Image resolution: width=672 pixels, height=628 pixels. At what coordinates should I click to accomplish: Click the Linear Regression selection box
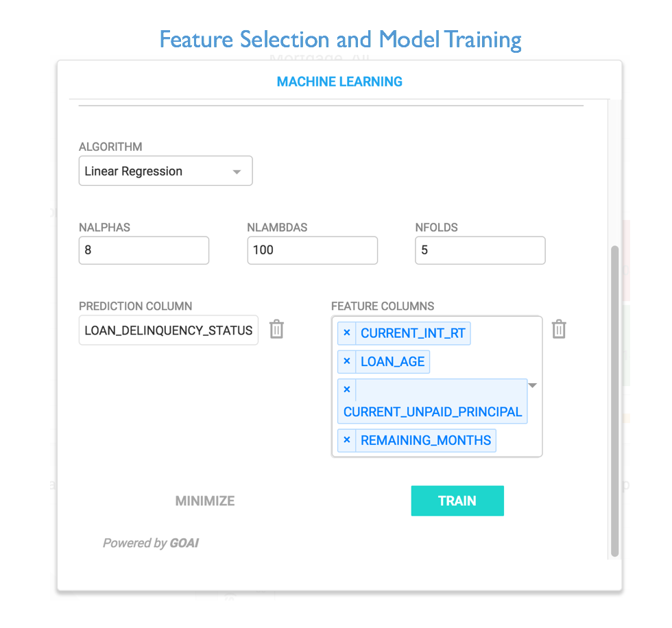(x=165, y=171)
